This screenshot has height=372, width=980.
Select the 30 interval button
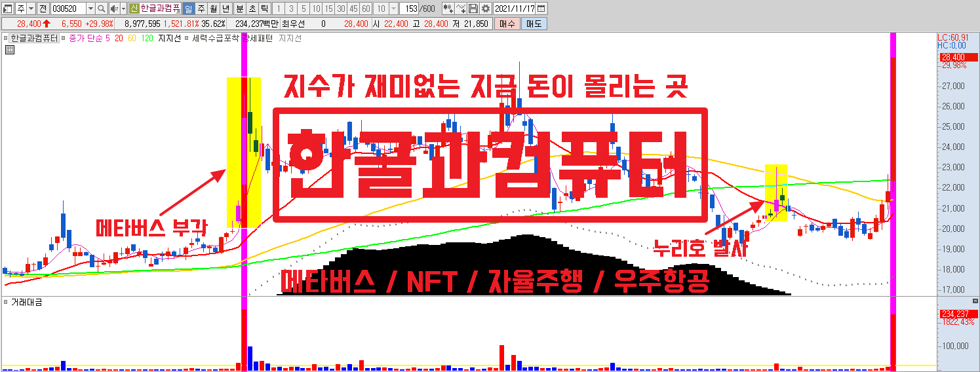[x=341, y=9]
